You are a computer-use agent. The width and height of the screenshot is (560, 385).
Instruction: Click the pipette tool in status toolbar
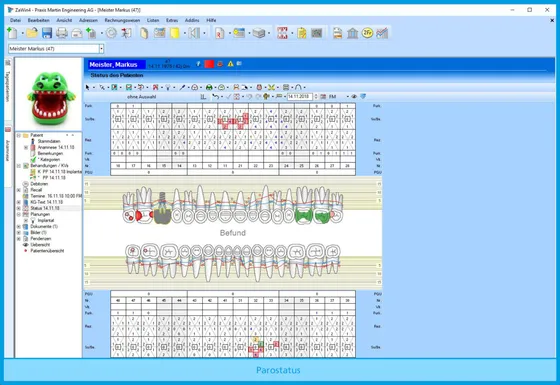(182, 87)
